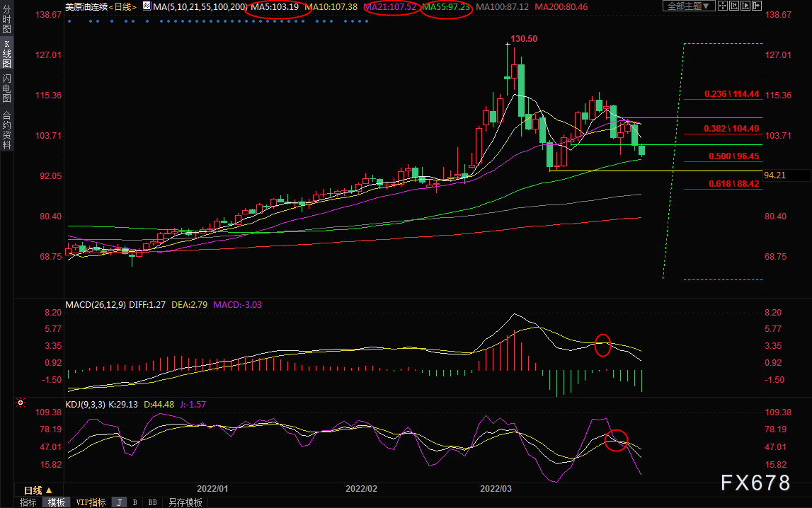Click the red sun icon near KDJ
Image resolution: width=812 pixels, height=508 pixels.
[x=21, y=403]
